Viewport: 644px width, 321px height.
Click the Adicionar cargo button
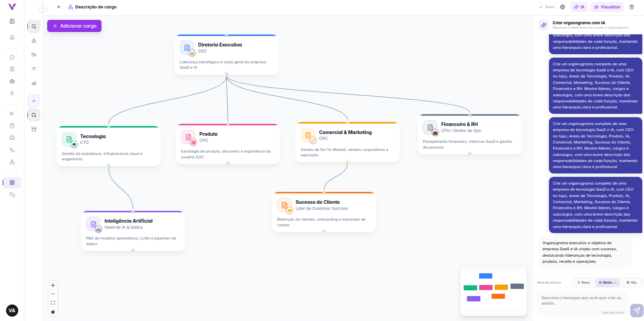[x=74, y=26]
